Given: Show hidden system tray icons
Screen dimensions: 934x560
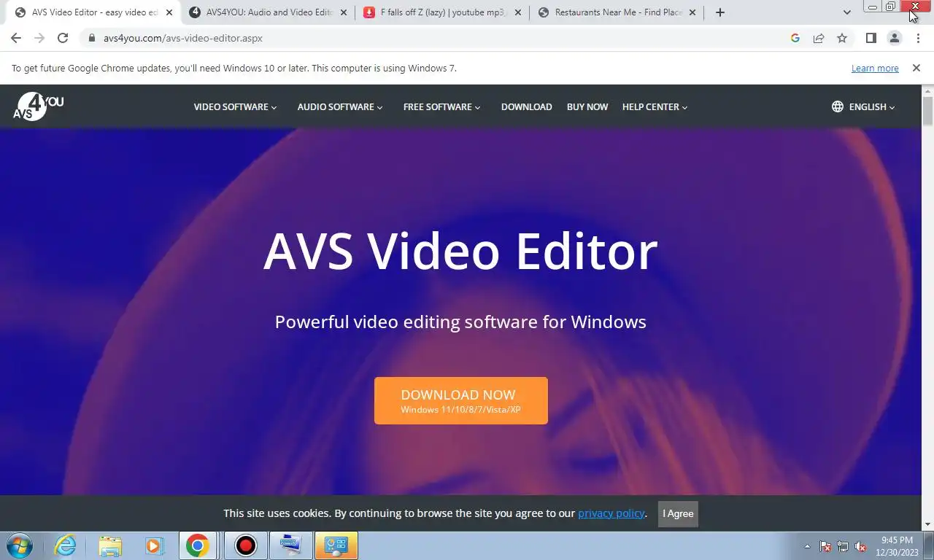Looking at the screenshot, I should pyautogui.click(x=807, y=546).
